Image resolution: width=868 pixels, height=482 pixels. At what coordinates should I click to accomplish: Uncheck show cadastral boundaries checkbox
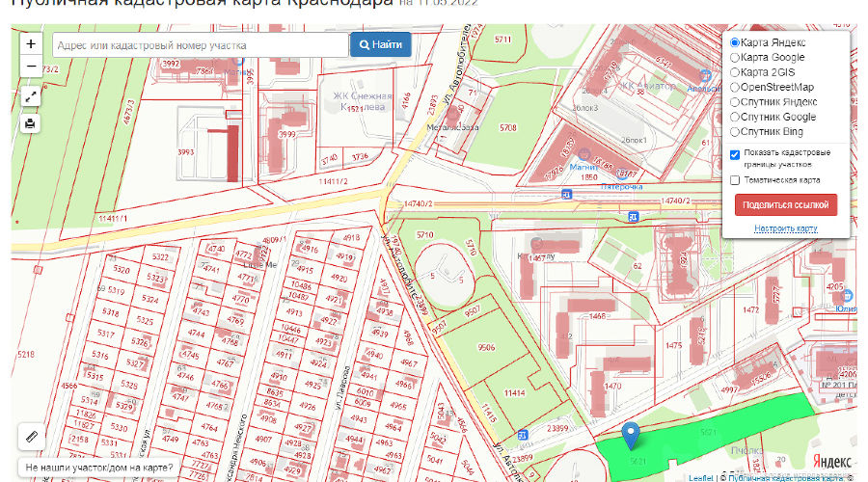pyautogui.click(x=735, y=154)
